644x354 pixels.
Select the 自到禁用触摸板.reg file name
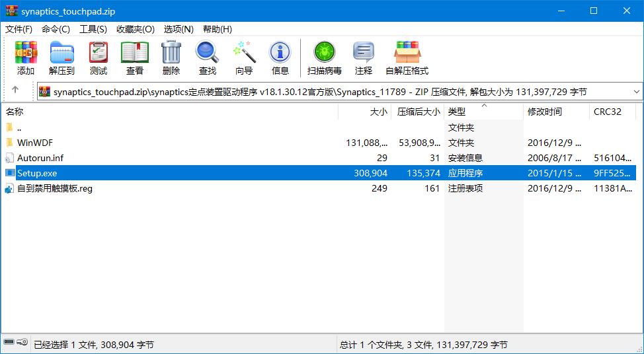click(55, 189)
